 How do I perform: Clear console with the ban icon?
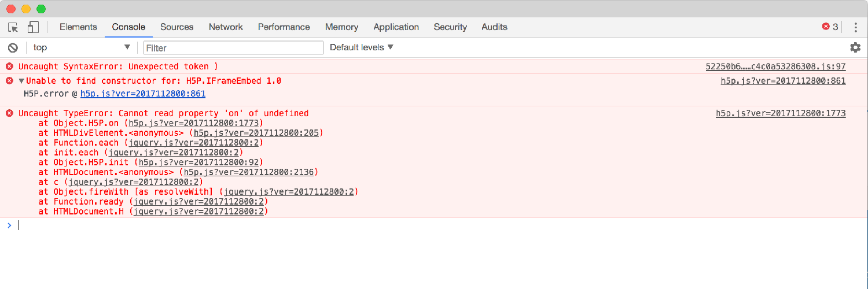point(13,47)
